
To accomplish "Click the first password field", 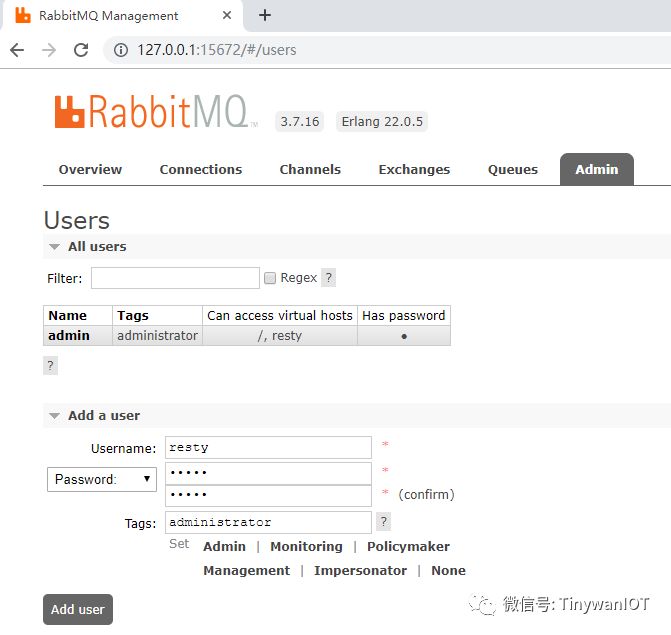I will [x=268, y=473].
